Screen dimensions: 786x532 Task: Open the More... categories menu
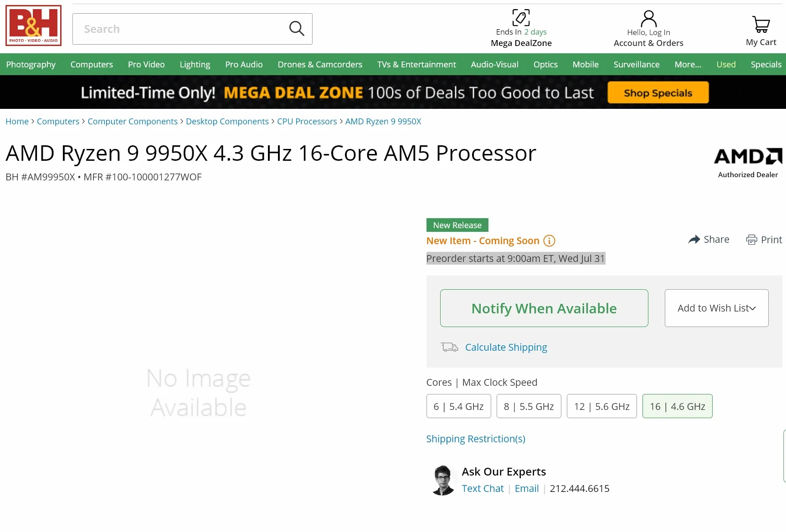[688, 64]
